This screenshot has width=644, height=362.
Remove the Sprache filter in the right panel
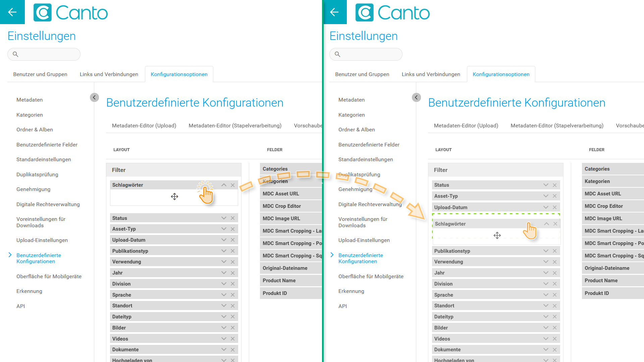coord(555,295)
